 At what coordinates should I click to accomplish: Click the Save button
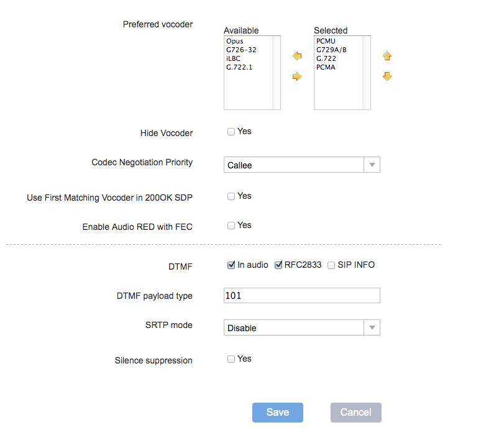(x=278, y=413)
